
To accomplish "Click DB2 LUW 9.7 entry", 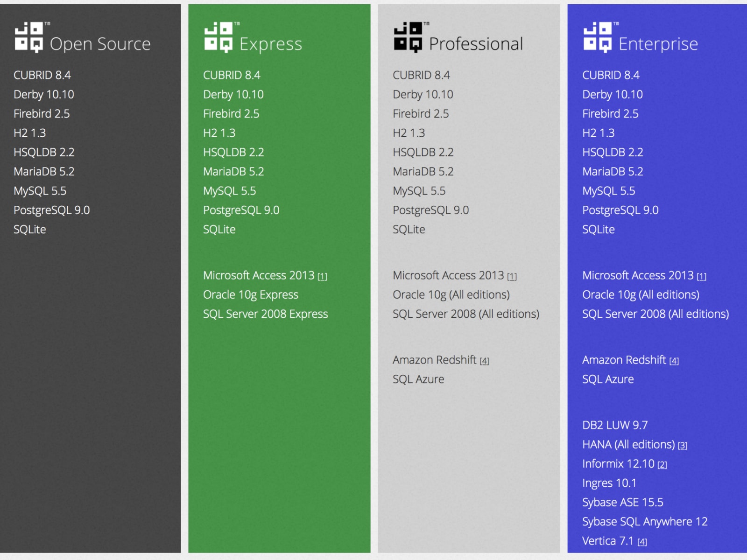I will (x=615, y=425).
